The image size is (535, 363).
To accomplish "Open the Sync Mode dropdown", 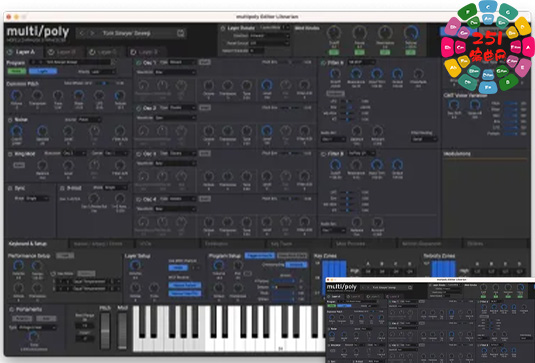I will [38, 198].
